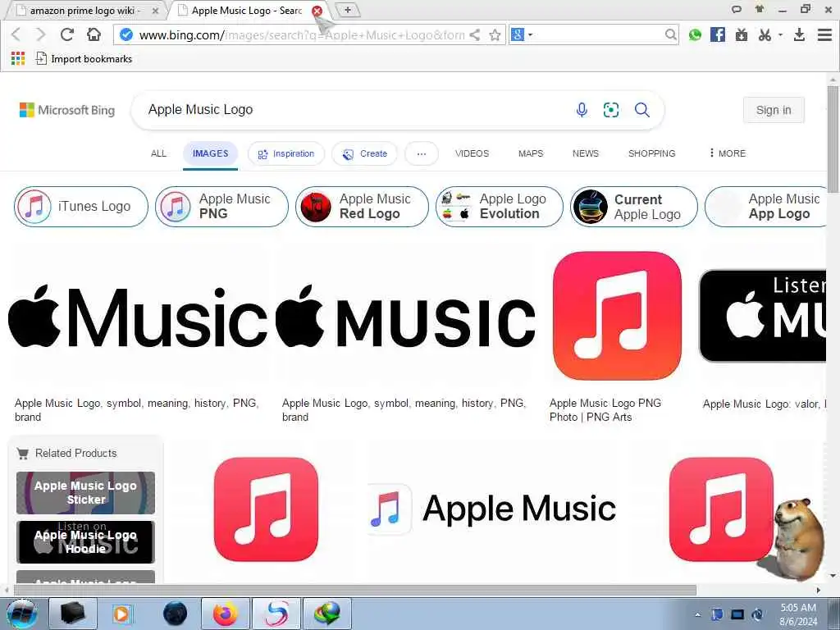Click the horizontal page scrollbar

click(x=354, y=590)
